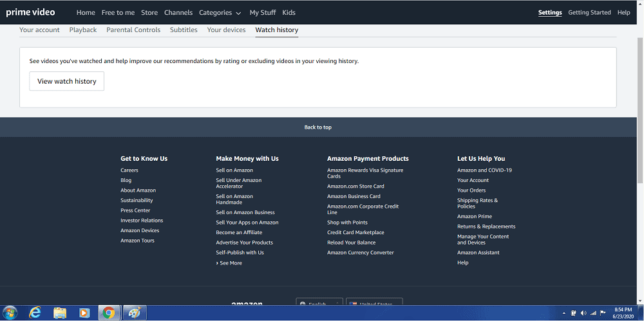Click Sell on Amazon link
Screen dimensions: 644x321
[x=234, y=170]
